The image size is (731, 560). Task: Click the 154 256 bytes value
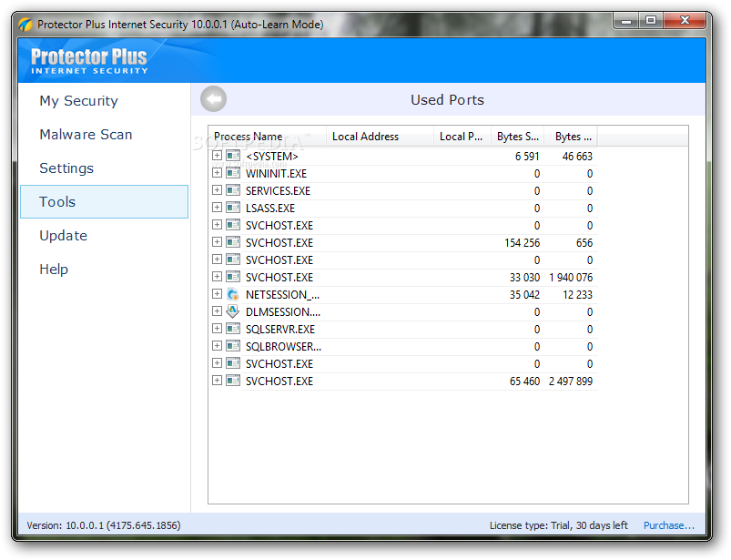(523, 242)
